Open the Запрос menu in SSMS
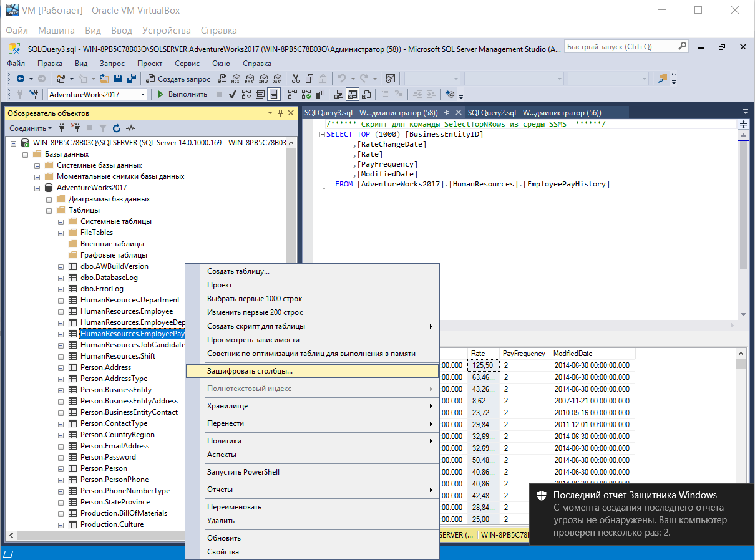This screenshot has width=755, height=560. (x=112, y=63)
